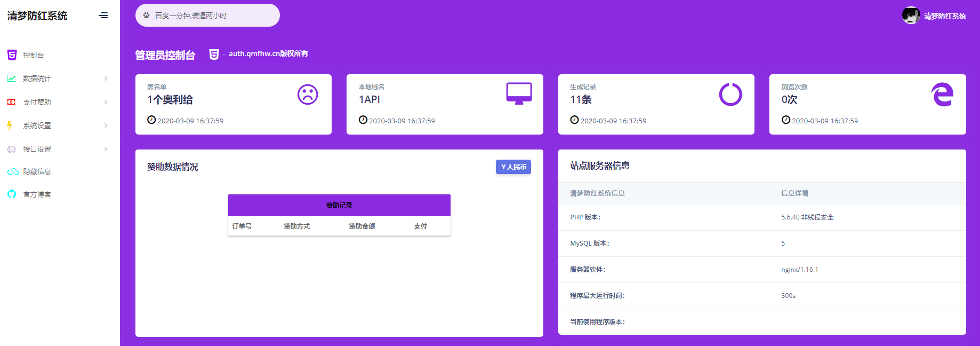Click the chart icon beside 数据统计
This screenshot has width=980, height=346.
tap(11, 78)
